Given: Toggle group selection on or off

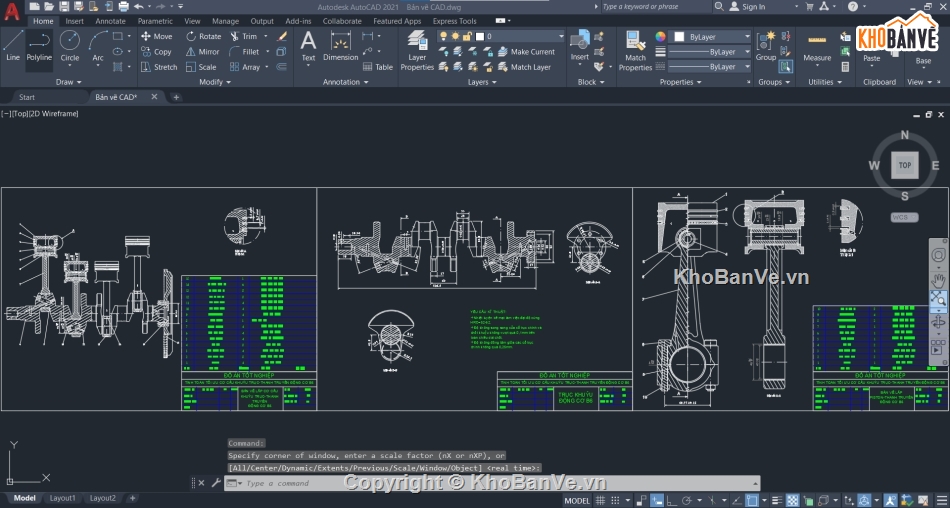Looking at the screenshot, I should click(x=786, y=66).
